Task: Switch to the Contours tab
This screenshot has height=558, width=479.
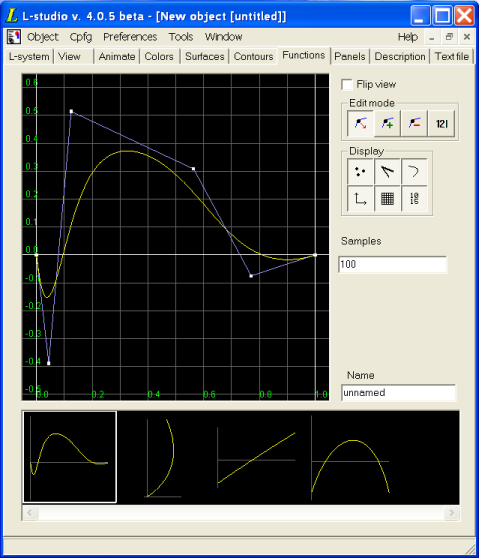Action: [x=253, y=57]
